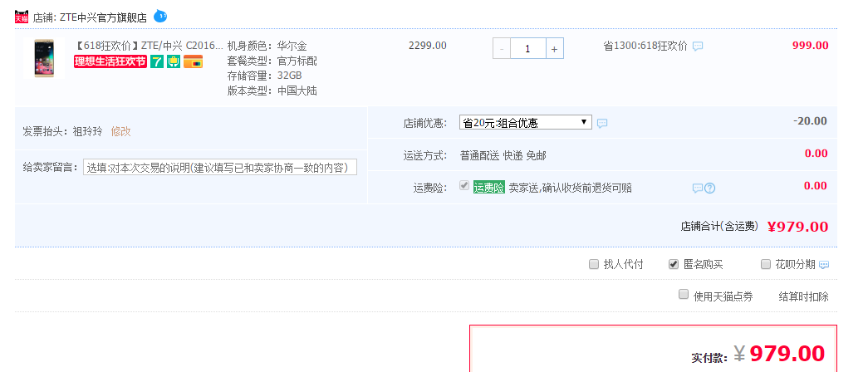Click the info bubble icon next to 花呗分期
Image resolution: width=868 pixels, height=372 pixels.
point(824,265)
